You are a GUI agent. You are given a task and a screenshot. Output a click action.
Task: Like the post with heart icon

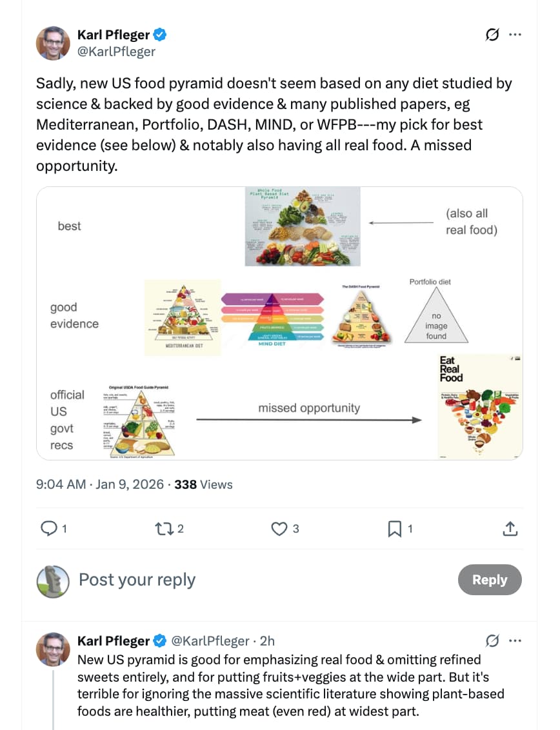click(x=279, y=529)
